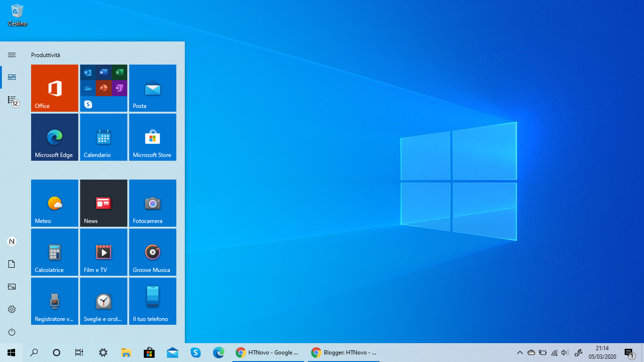Open the user account N menu

11,241
